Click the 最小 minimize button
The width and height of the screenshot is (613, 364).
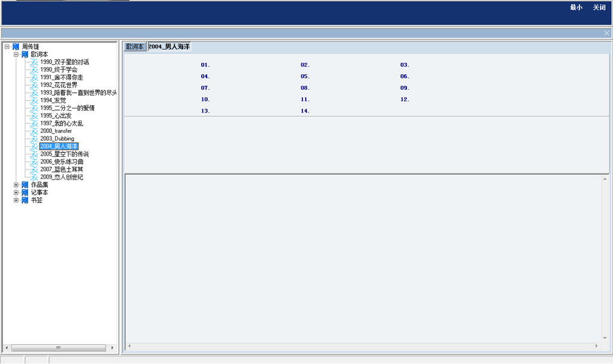tap(576, 7)
